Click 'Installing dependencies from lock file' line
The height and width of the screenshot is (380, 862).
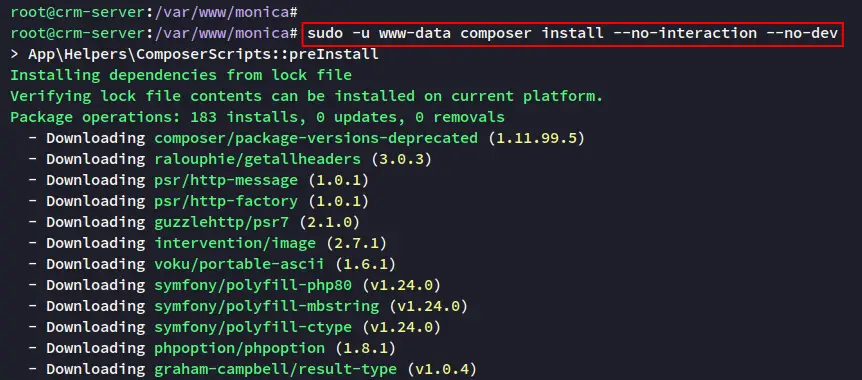tap(181, 75)
